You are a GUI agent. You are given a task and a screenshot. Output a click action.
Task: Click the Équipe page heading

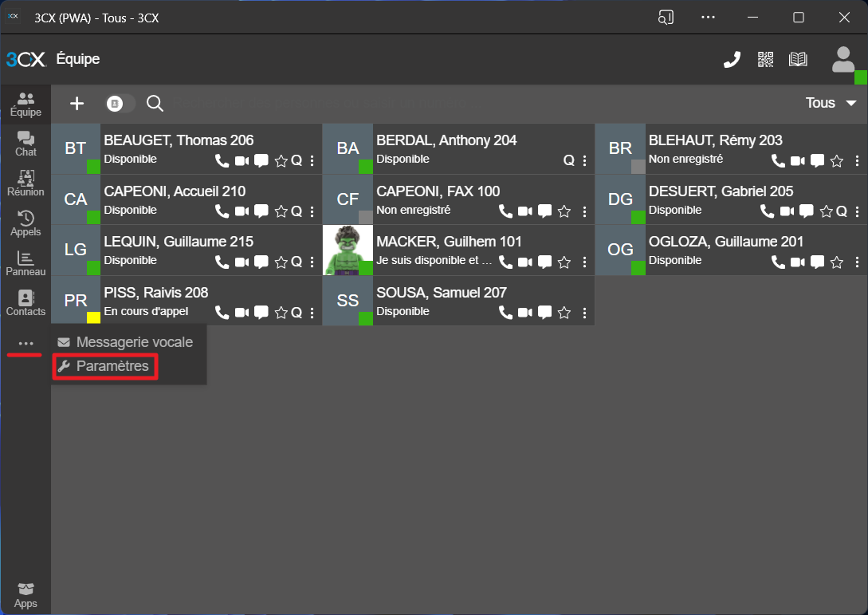[x=78, y=59]
